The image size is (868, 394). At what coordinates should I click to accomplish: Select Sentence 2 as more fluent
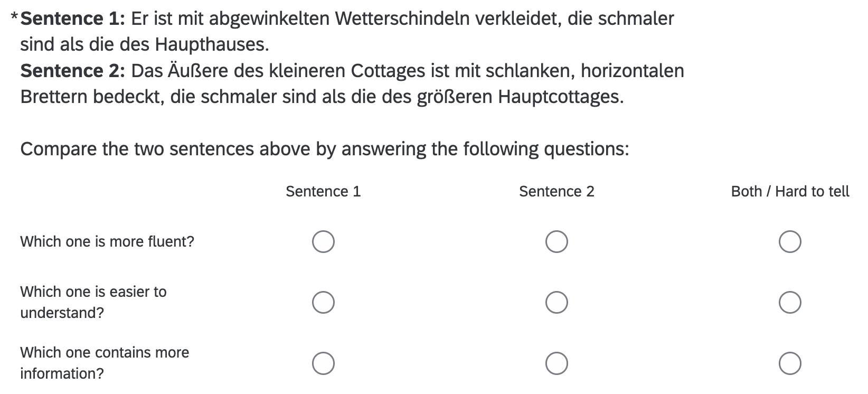(556, 242)
